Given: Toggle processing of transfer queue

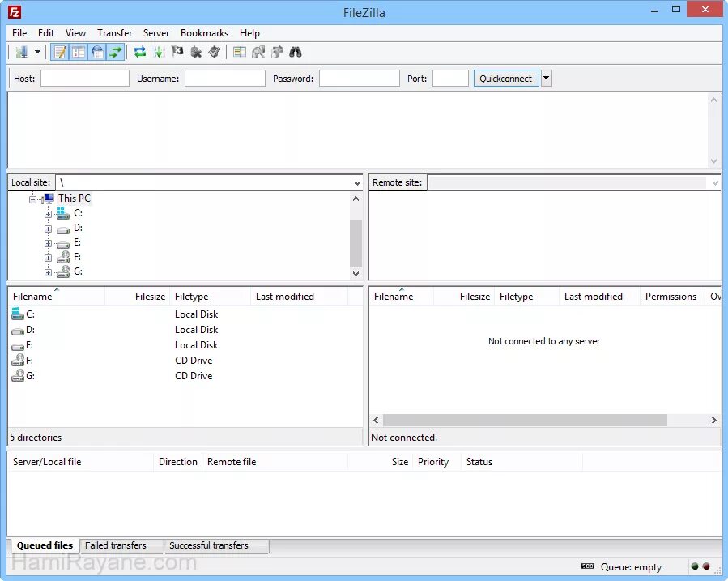Looking at the screenshot, I should 159,52.
